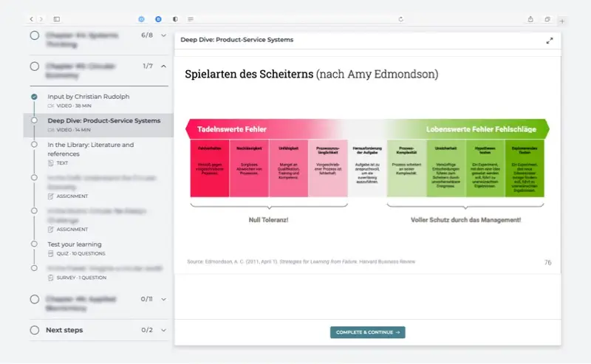Click the SURVEY · 1 QUESTION label
Image resolution: width=591 pixels, height=364 pixels.
pos(81,278)
